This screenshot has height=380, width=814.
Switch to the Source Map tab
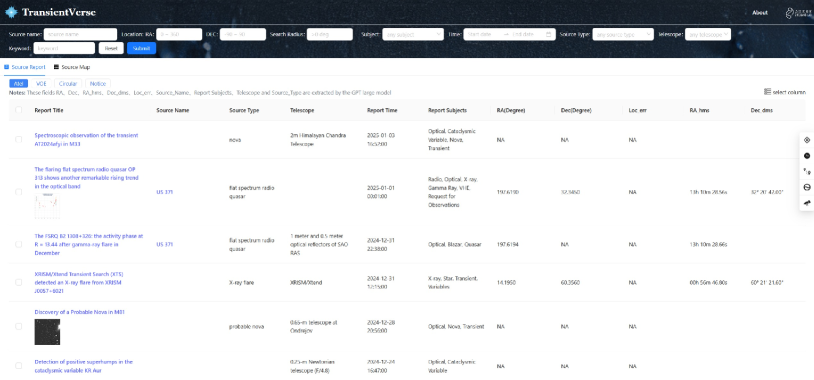click(x=72, y=67)
